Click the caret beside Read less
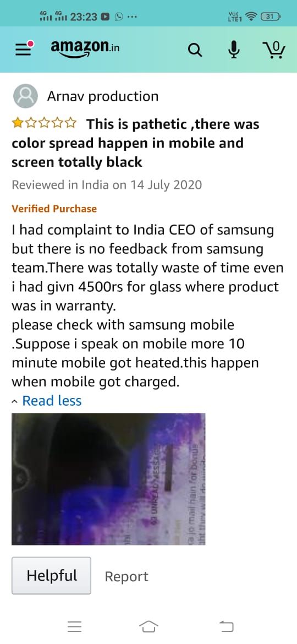This screenshot has height=644, width=297. coord(15,401)
